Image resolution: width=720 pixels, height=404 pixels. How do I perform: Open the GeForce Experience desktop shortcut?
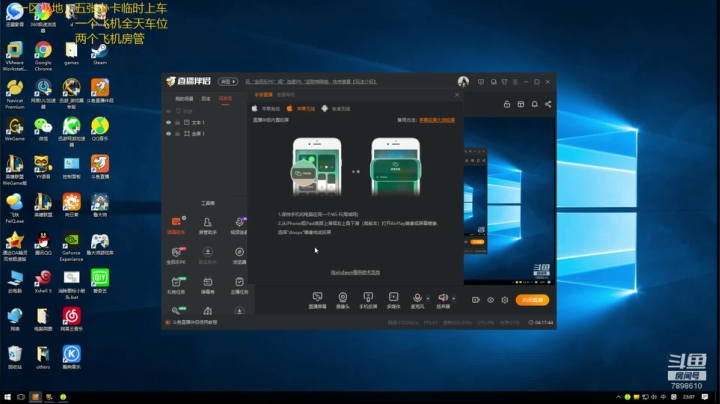(x=71, y=246)
